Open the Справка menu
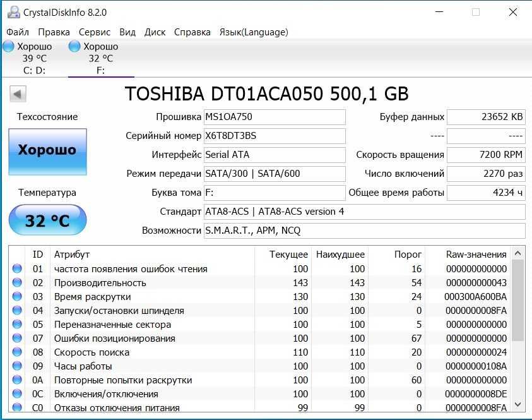The image size is (532, 420). pos(192,32)
